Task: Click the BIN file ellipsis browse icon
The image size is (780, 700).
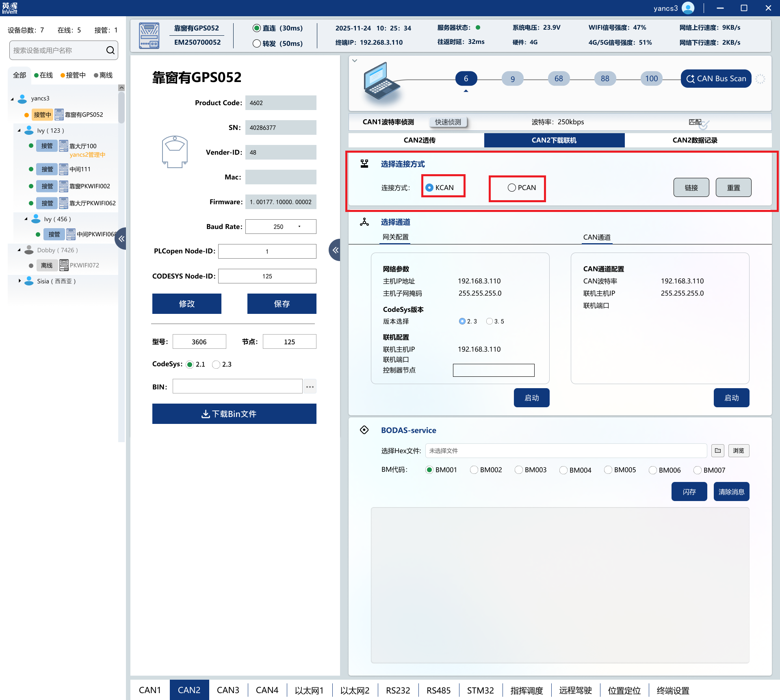Action: pyautogui.click(x=310, y=387)
